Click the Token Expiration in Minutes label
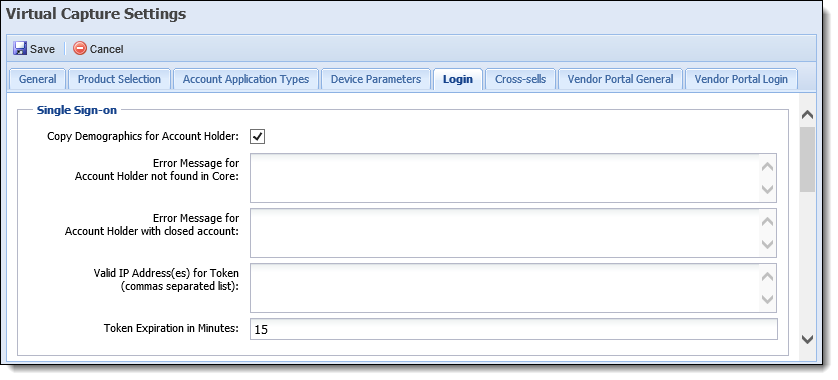The height and width of the screenshot is (380, 838). coord(171,328)
